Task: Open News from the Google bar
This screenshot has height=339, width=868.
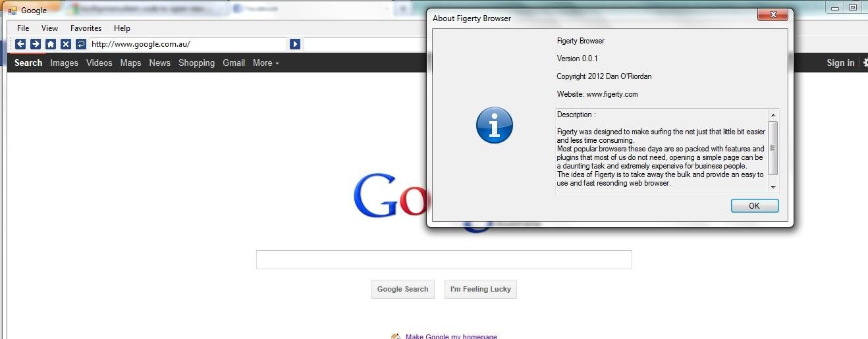Action: (160, 63)
